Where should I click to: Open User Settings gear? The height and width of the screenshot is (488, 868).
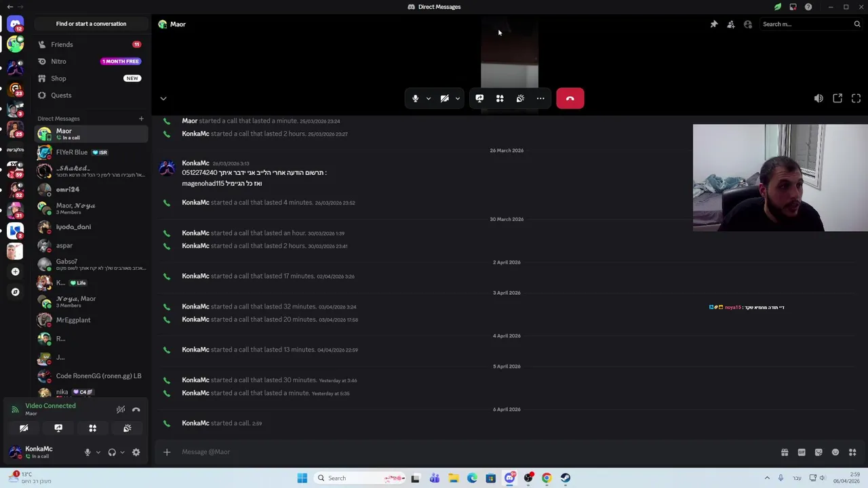point(136,452)
